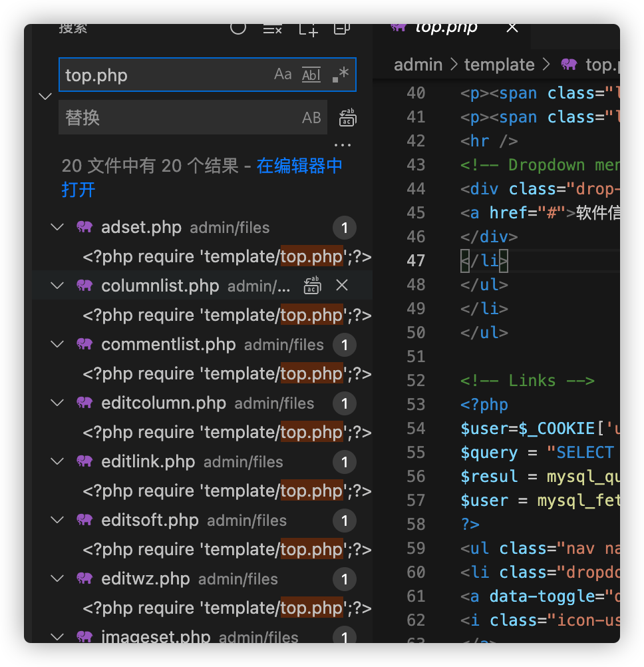
Task: Toggle Match Case in the search box
Action: tap(283, 75)
